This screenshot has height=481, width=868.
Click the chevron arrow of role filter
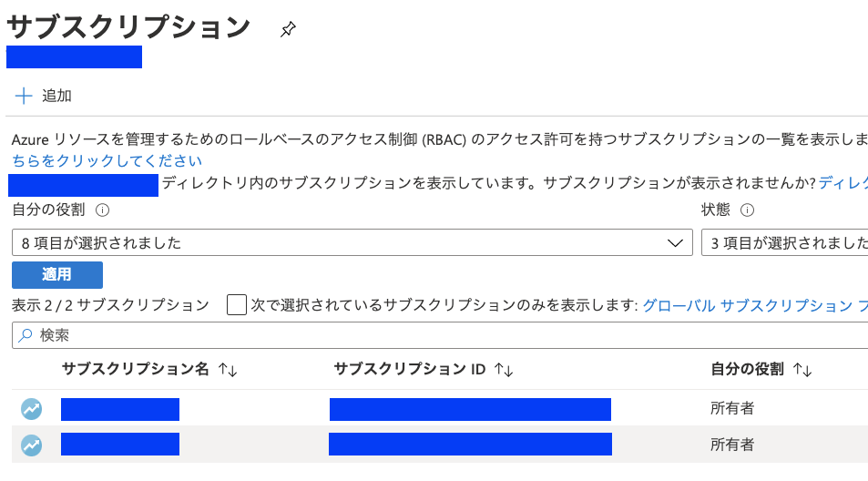pos(675,243)
